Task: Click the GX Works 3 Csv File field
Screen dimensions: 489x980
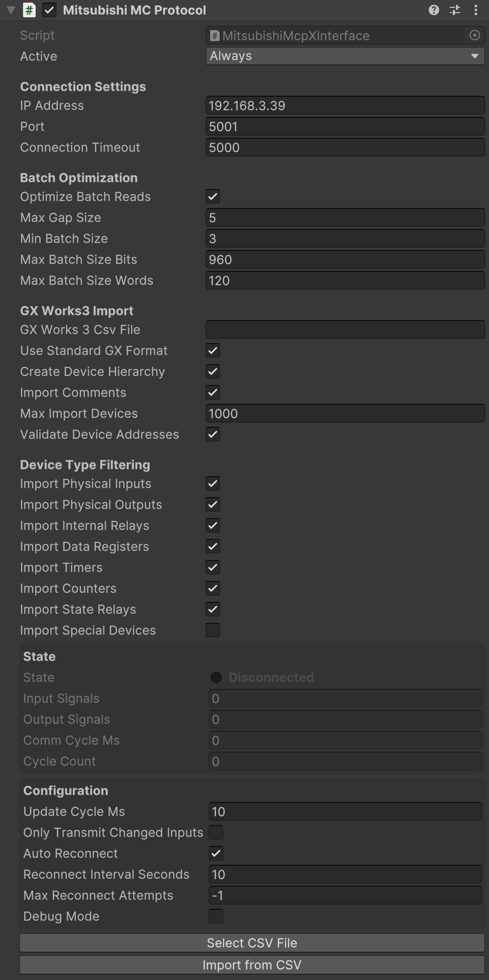Action: point(345,329)
